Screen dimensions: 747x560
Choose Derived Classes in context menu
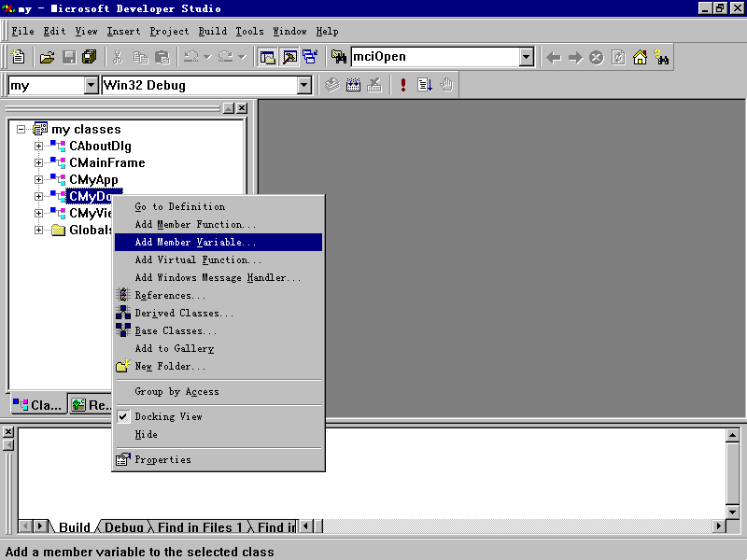point(218,313)
